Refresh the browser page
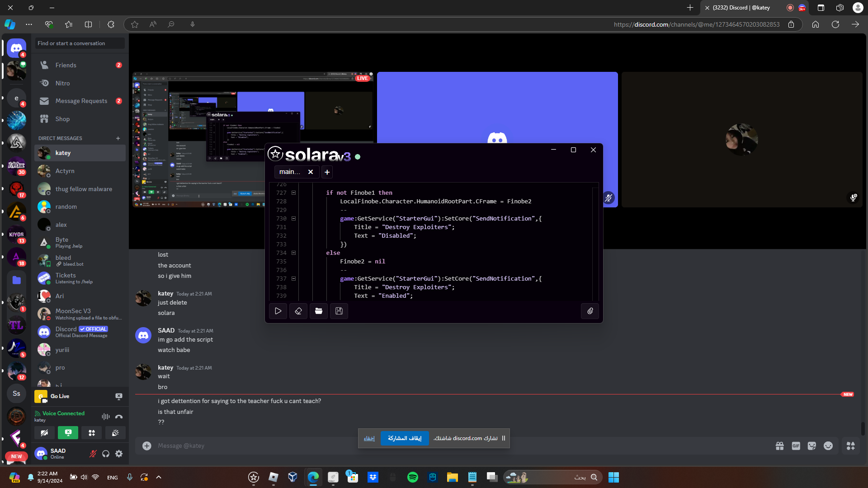 click(x=835, y=24)
